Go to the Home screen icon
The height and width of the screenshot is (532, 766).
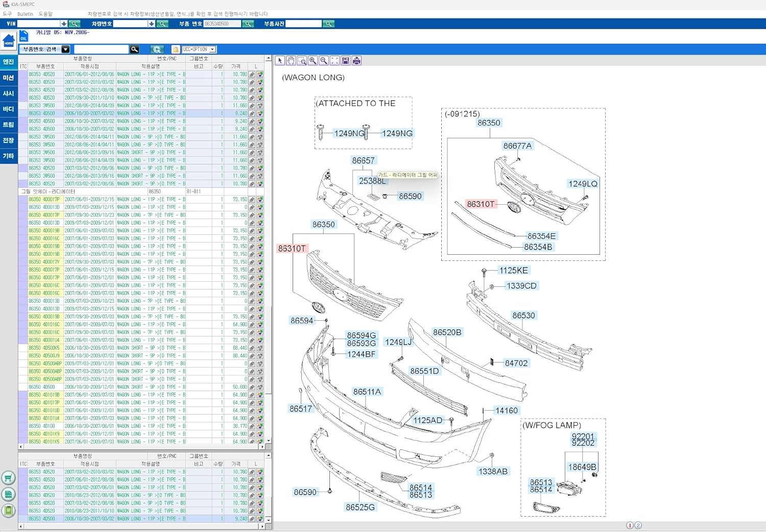(x=9, y=41)
